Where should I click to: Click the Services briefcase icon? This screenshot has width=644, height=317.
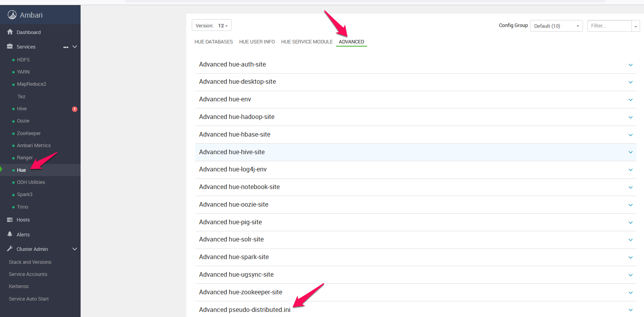10,46
